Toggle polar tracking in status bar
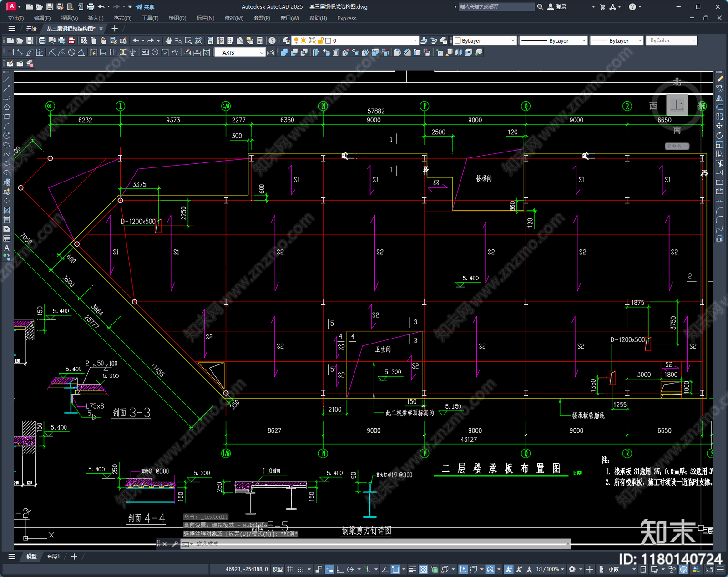The image size is (728, 577). tap(350, 569)
